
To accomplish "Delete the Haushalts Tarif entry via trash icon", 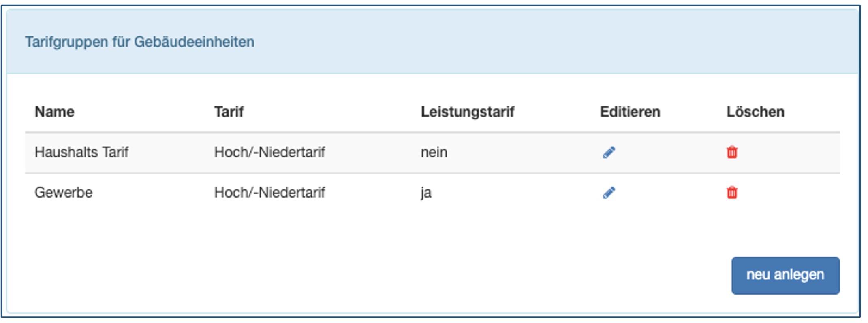I will tap(732, 153).
